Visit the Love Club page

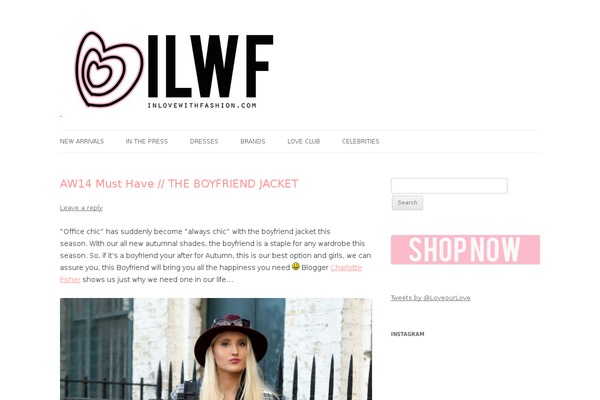point(304,142)
